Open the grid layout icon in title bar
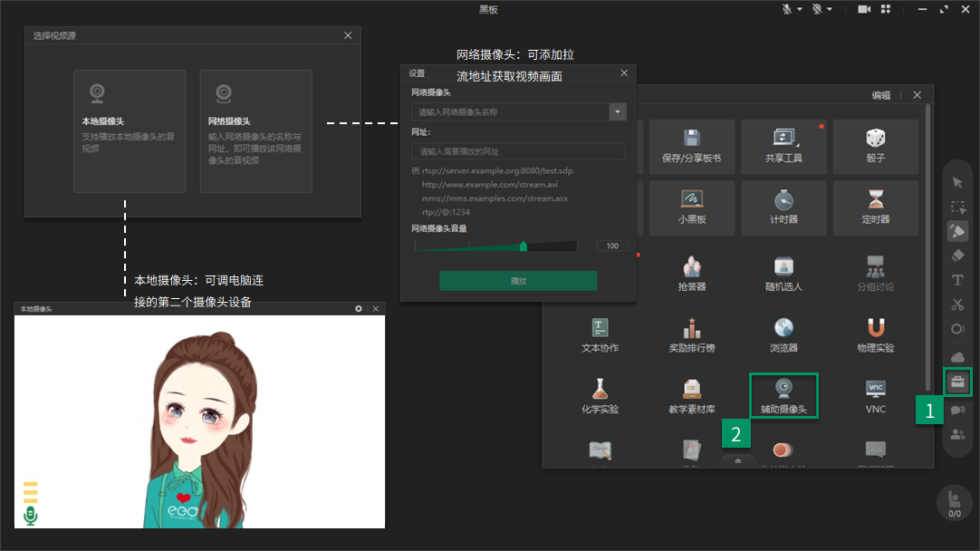 coord(886,9)
